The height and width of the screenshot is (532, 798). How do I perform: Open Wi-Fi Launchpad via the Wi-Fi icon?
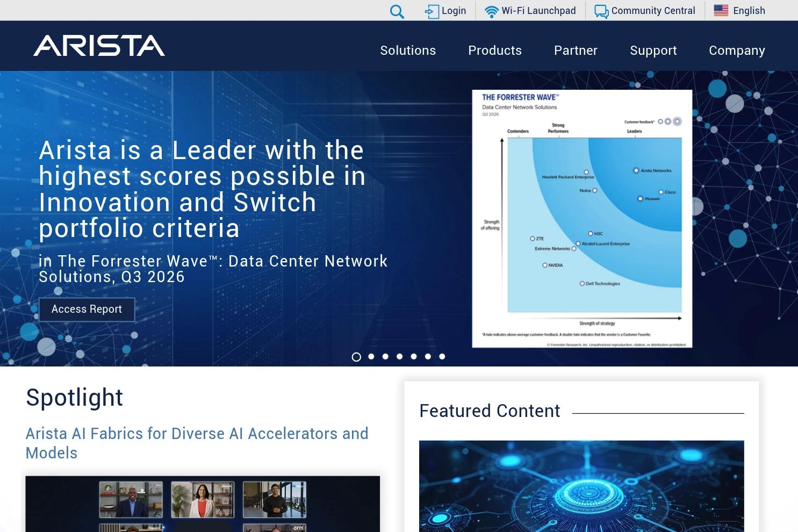pyautogui.click(x=491, y=11)
